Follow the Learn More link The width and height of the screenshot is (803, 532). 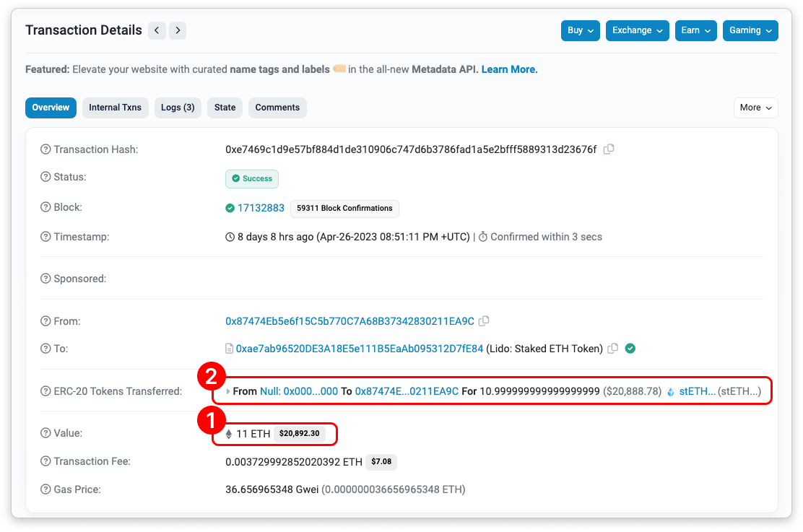click(x=509, y=69)
